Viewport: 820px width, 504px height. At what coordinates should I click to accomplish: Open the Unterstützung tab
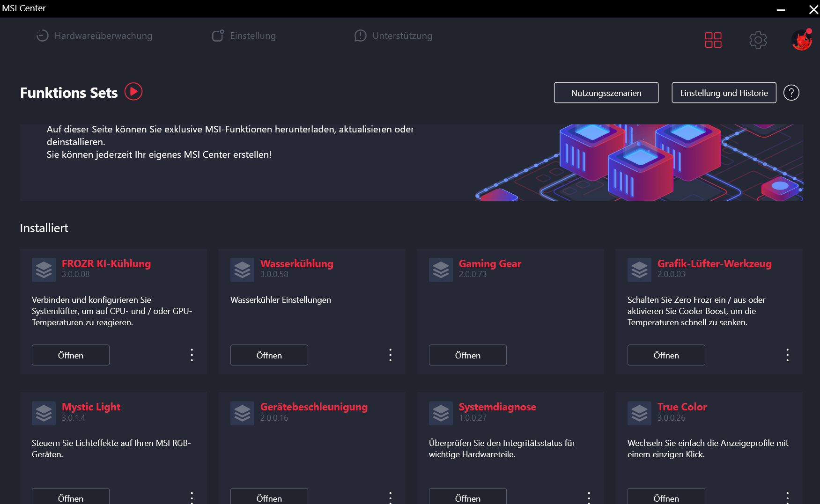[x=393, y=36]
